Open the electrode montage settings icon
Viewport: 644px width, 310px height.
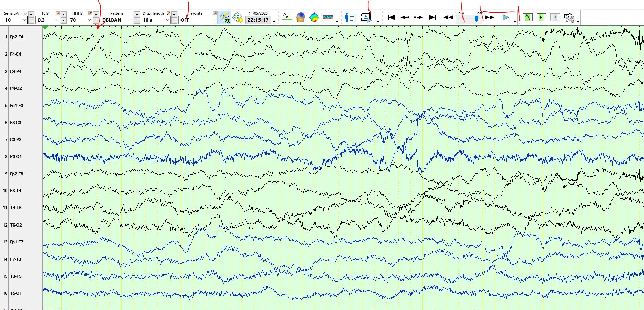click(x=237, y=17)
